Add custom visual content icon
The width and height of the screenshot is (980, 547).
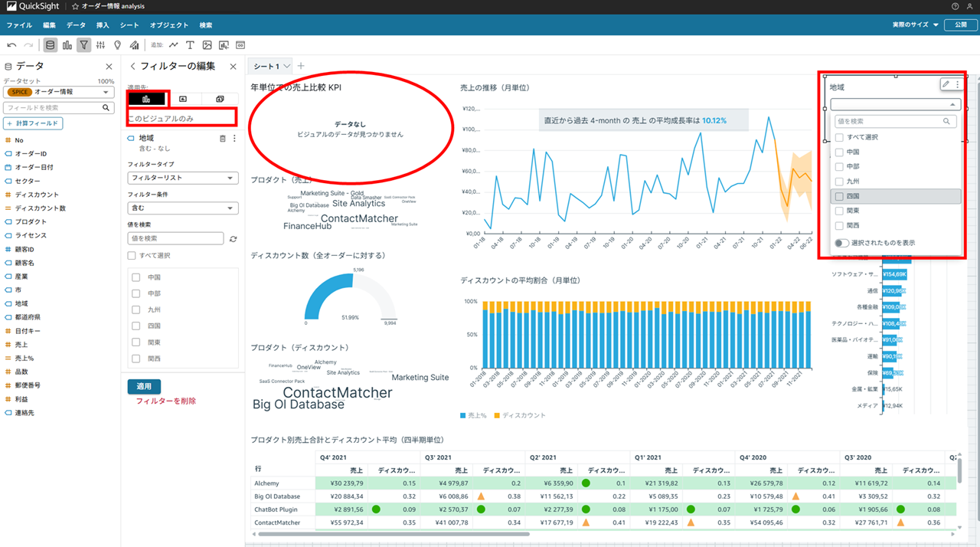pos(224,45)
